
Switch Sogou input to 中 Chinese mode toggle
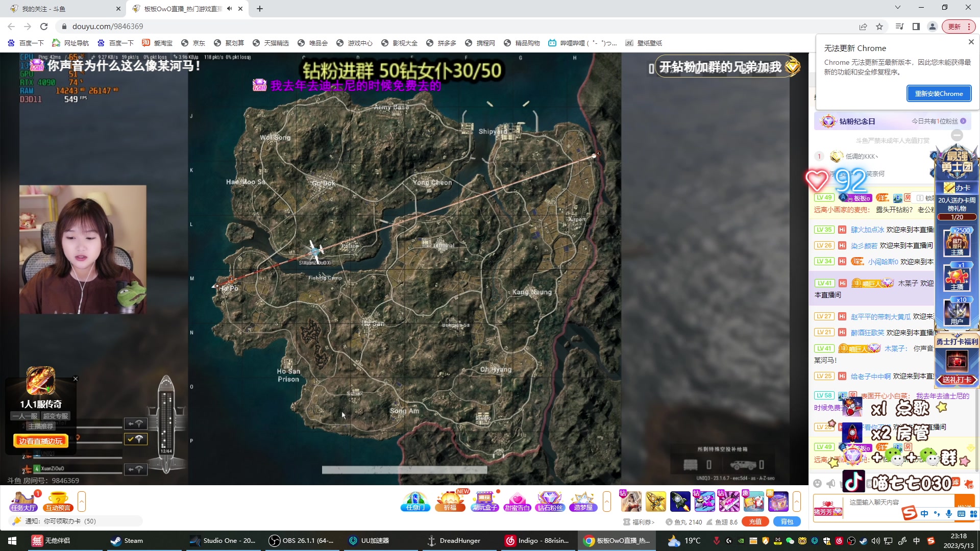tap(924, 513)
